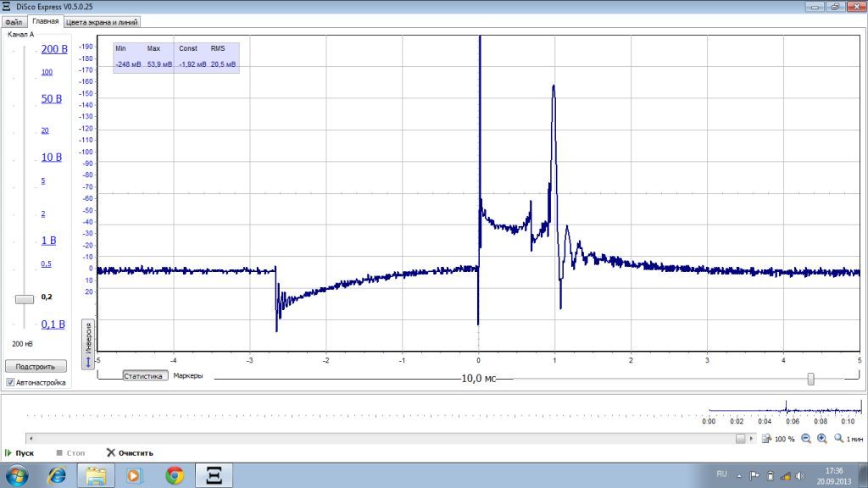Switch to the Главная tab

(46, 21)
